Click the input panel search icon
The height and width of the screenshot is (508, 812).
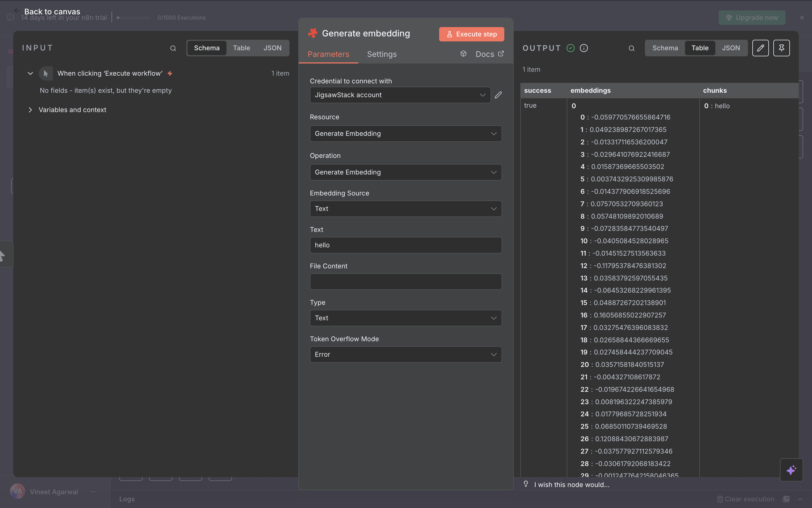[173, 48]
